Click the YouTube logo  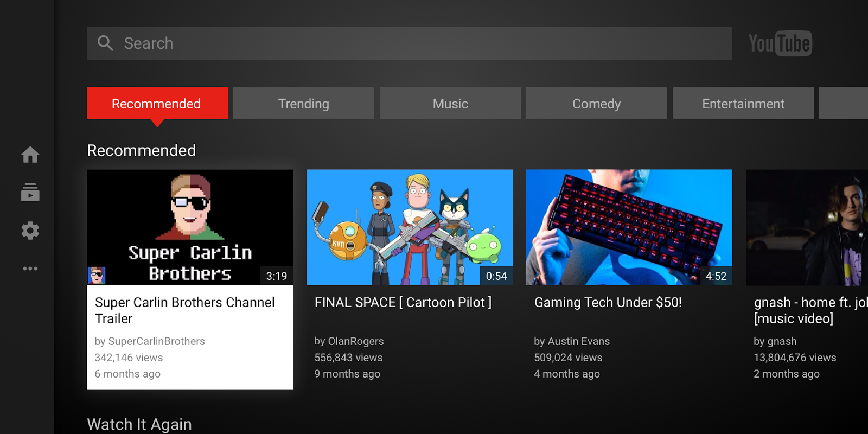click(780, 43)
